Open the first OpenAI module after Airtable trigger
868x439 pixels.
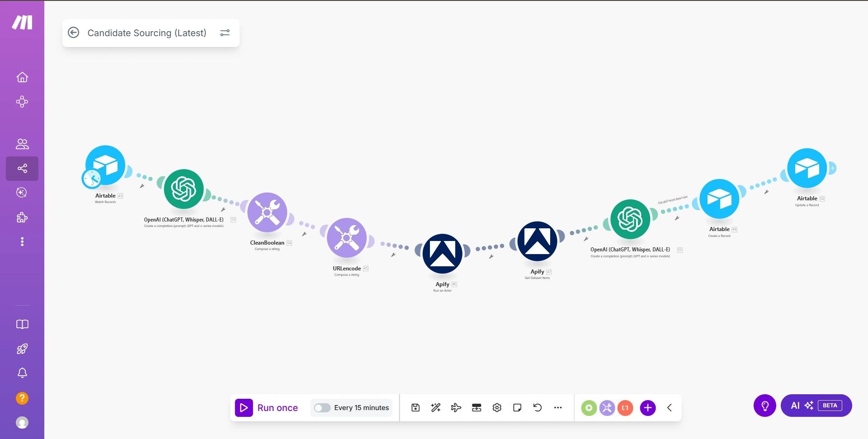pyautogui.click(x=184, y=189)
